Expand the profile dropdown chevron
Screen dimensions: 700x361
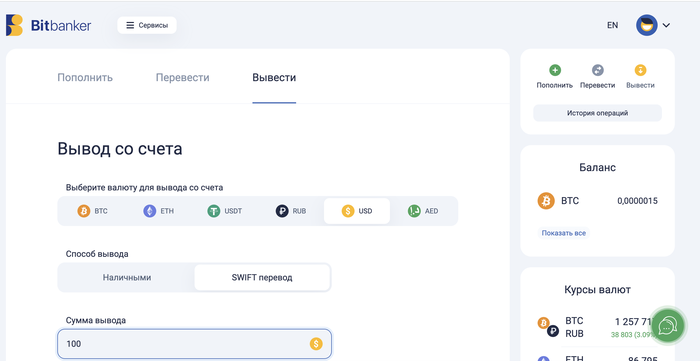[x=666, y=25]
